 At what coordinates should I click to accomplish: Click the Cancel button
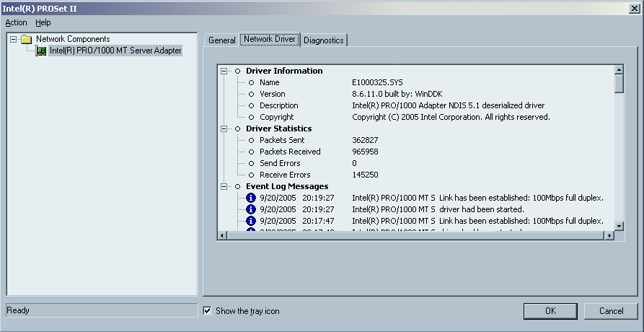click(611, 311)
